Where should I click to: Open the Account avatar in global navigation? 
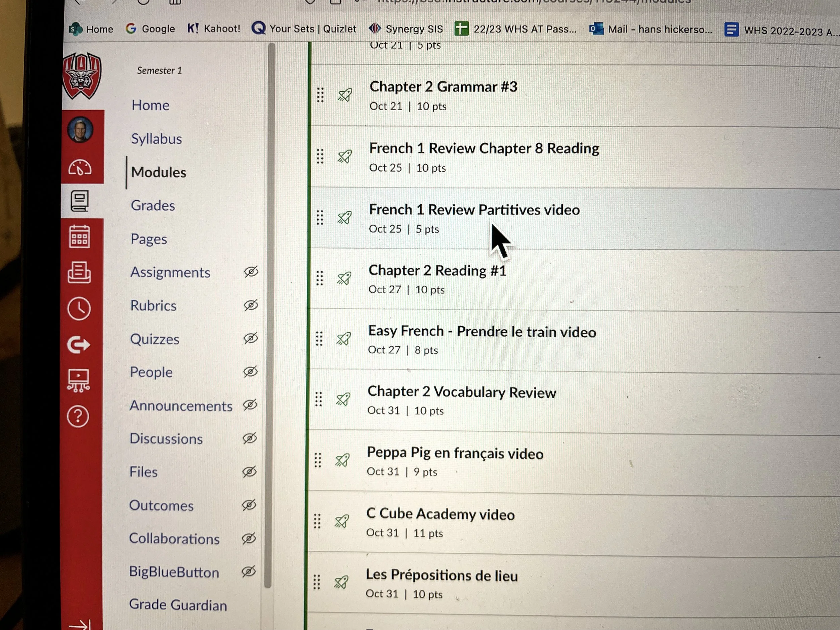pos(80,130)
